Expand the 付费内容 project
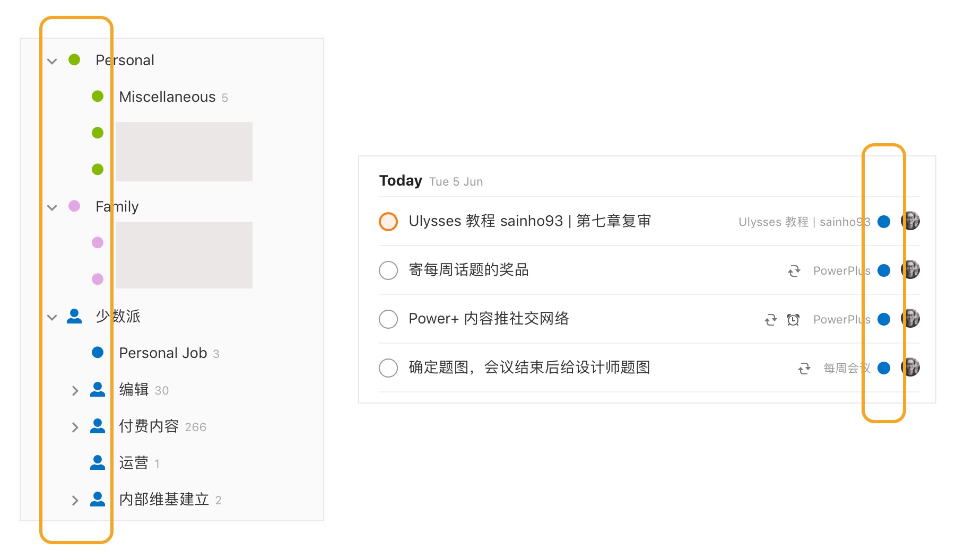The height and width of the screenshot is (560, 956). [75, 427]
